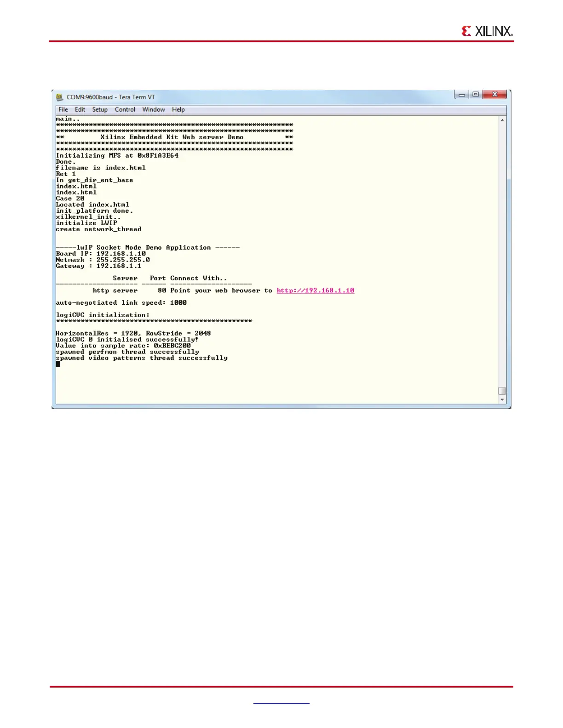Image resolution: width=563 pixels, height=728 pixels.
Task: Click the 'Port' column header
Action: [x=158, y=279]
